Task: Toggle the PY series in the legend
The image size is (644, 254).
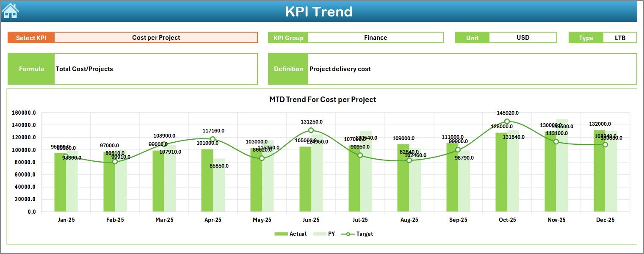Action: pyautogui.click(x=332, y=234)
